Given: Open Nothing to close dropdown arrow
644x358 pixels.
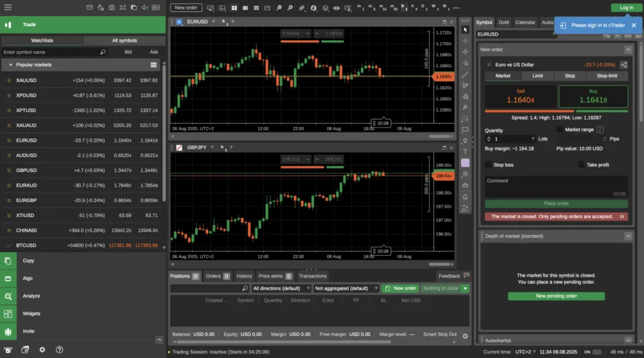Looking at the screenshot, I should (x=465, y=289).
